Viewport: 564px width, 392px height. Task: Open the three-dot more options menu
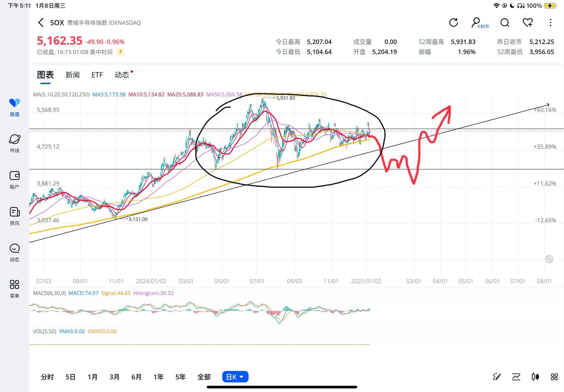(x=551, y=23)
